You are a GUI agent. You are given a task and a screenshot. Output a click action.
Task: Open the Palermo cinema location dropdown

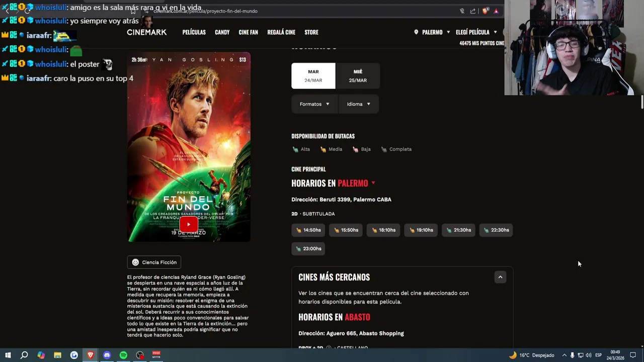[432, 32]
